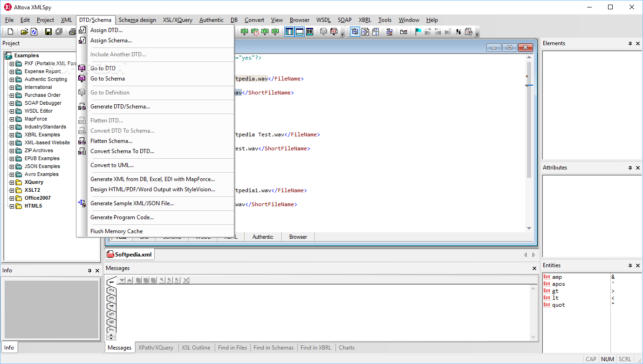Click the red FILE toolbar icon
Image resolution: width=643 pixels, height=364 pixels.
334,32
